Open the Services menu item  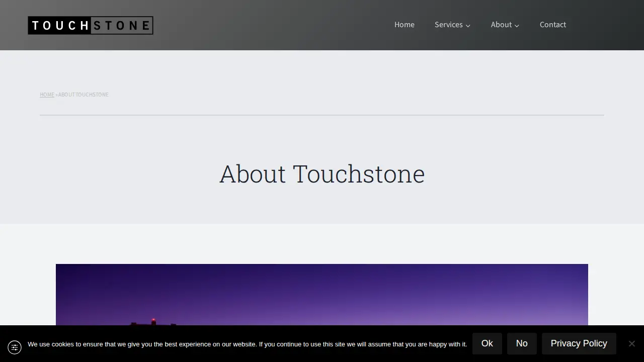[x=449, y=25]
